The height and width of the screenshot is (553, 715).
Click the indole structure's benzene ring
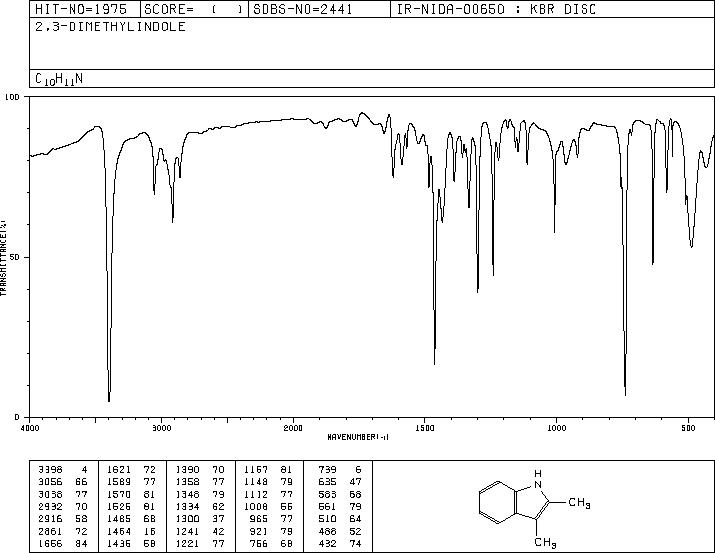497,502
